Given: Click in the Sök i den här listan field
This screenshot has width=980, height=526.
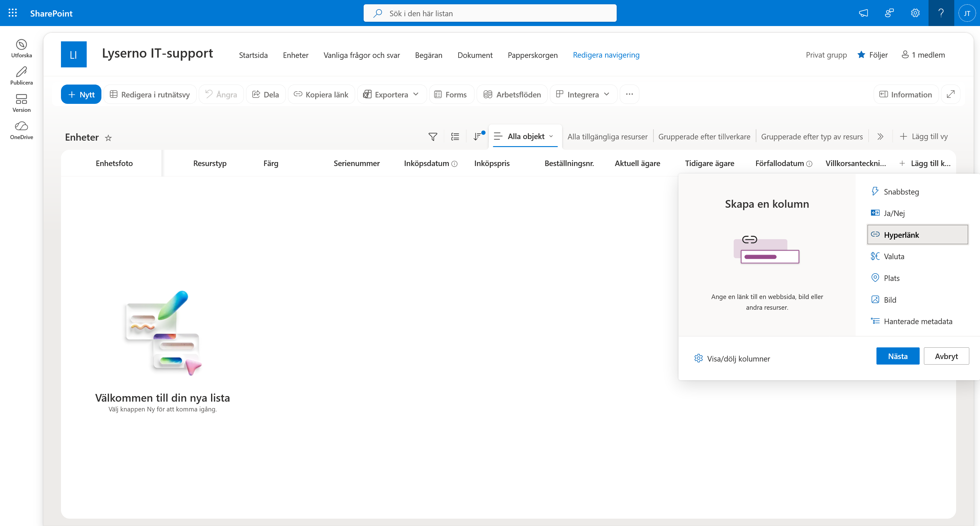Looking at the screenshot, I should click(490, 13).
